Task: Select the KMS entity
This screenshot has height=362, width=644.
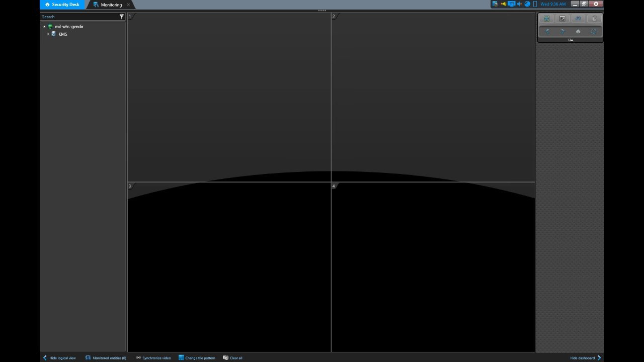Action: point(62,34)
